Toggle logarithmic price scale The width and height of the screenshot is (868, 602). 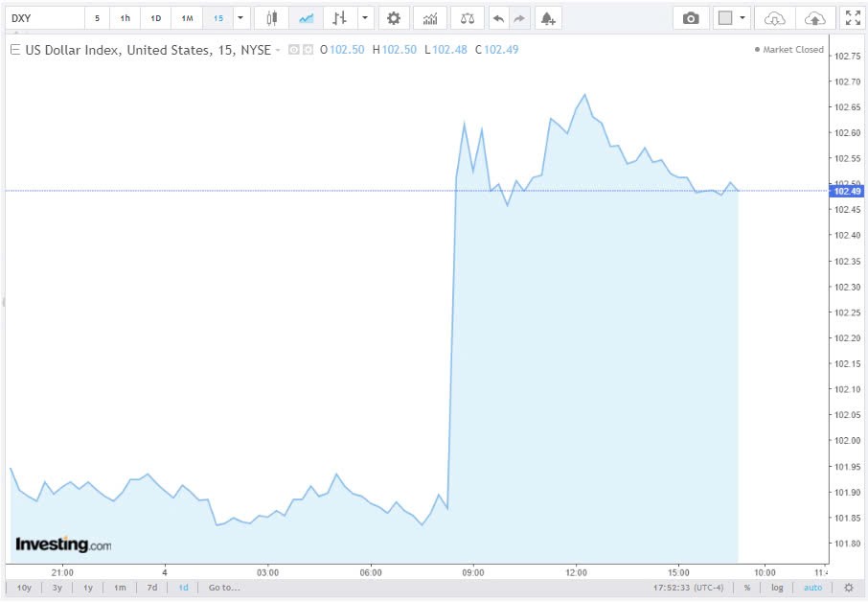(x=777, y=587)
